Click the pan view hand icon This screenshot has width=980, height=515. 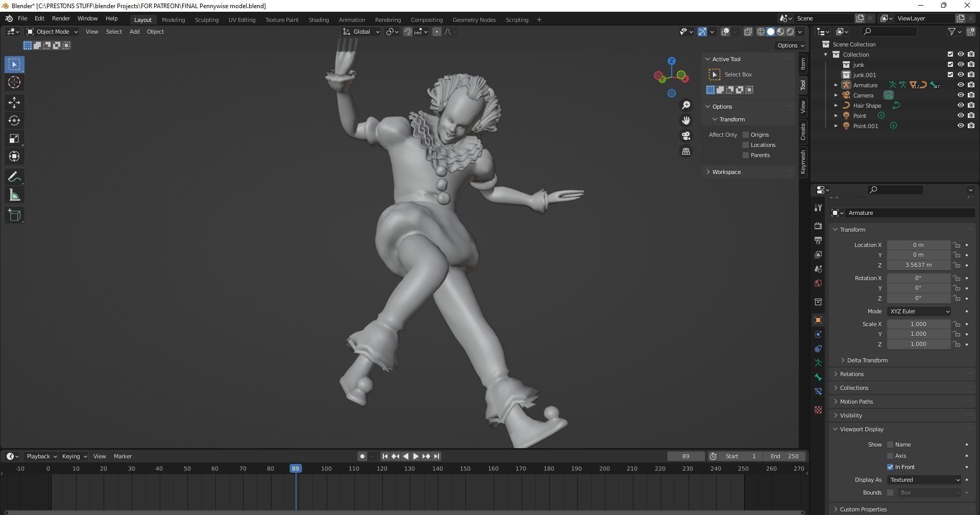point(686,120)
